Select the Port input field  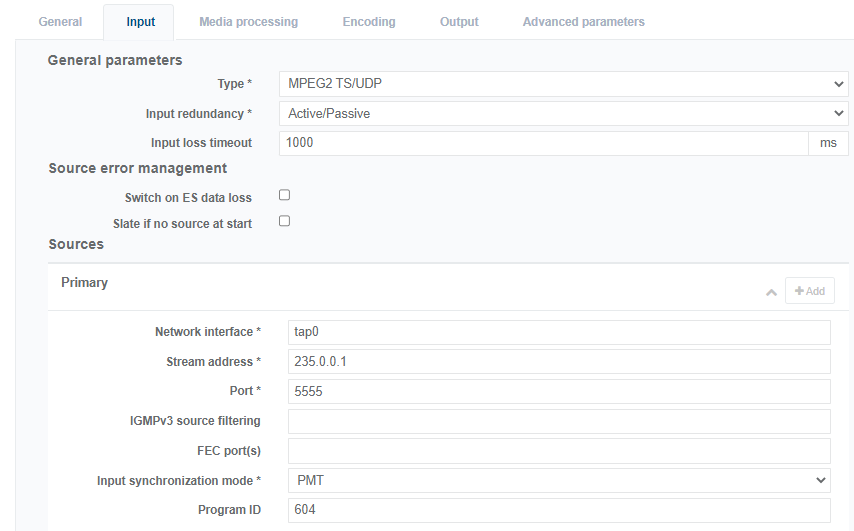click(x=559, y=392)
